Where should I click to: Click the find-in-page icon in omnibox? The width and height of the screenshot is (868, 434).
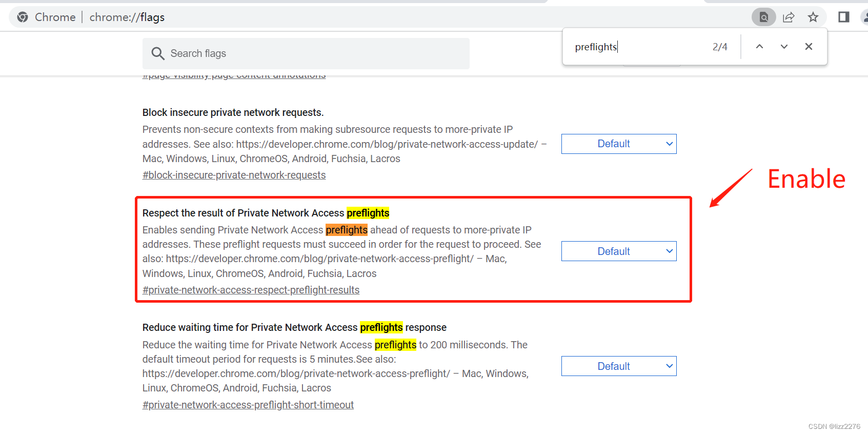click(764, 17)
